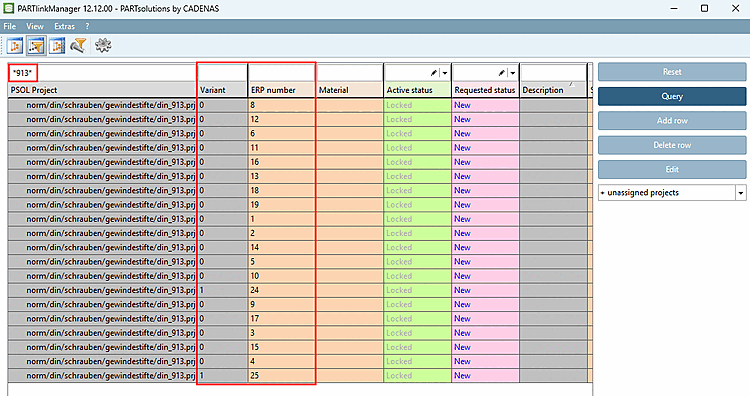Click the Active status column header

pos(418,90)
